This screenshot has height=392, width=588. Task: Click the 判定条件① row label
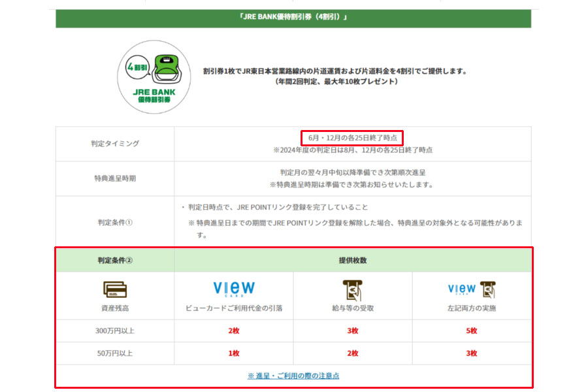(x=115, y=222)
